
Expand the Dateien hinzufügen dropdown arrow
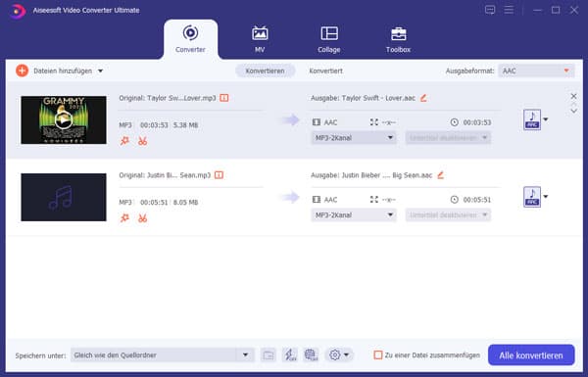pyautogui.click(x=101, y=71)
